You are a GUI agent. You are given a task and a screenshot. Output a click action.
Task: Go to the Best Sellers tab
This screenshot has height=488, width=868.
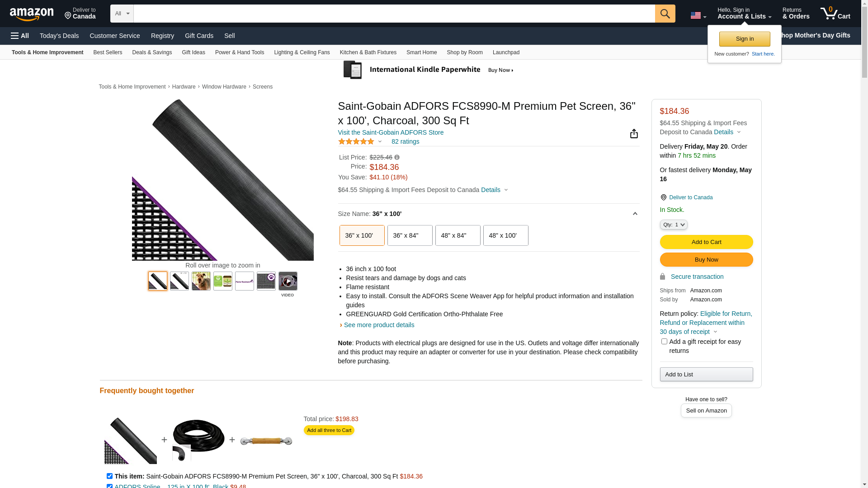point(108,52)
